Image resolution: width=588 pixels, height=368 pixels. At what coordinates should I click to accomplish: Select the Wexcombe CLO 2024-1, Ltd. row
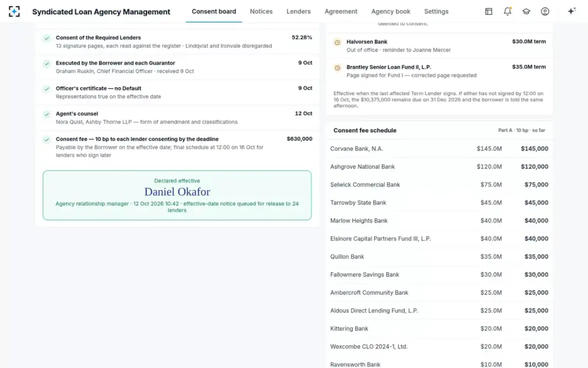[439, 346]
